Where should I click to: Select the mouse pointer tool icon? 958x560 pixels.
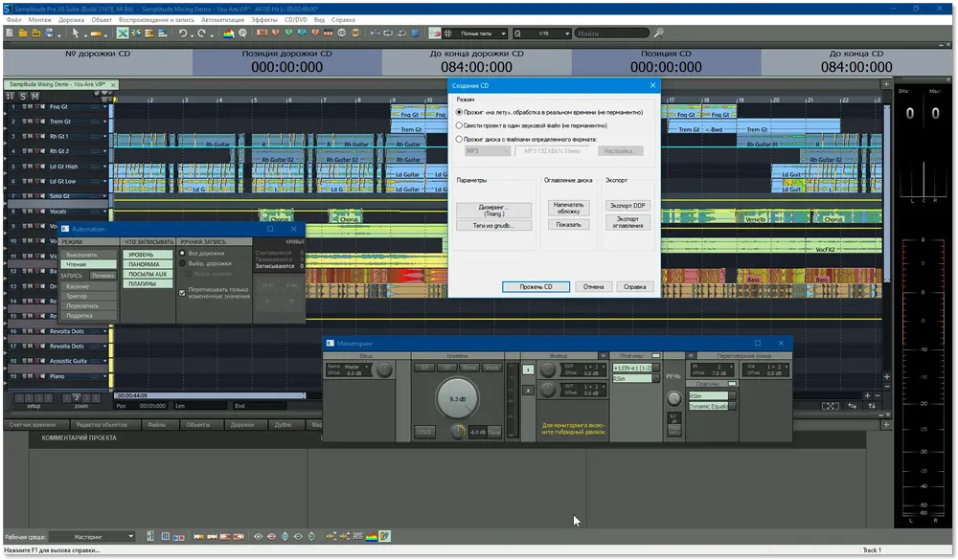(76, 33)
